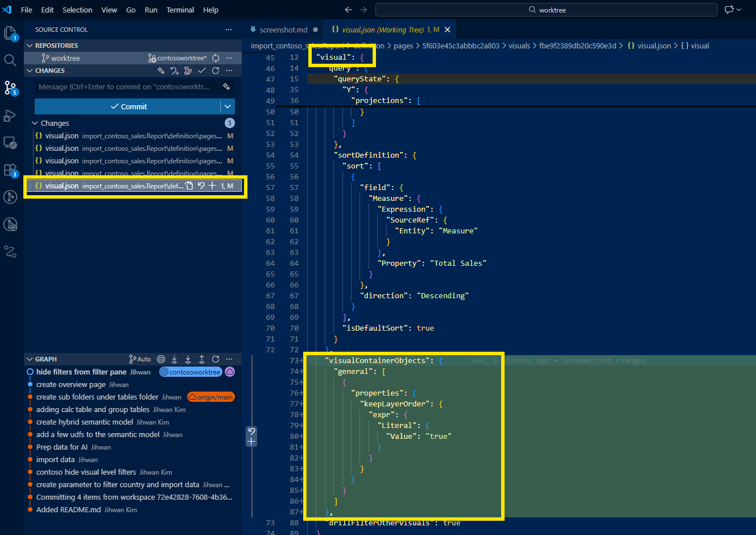The height and width of the screenshot is (535, 756).
Task: Click the worktree search box in title bar
Action: (547, 10)
